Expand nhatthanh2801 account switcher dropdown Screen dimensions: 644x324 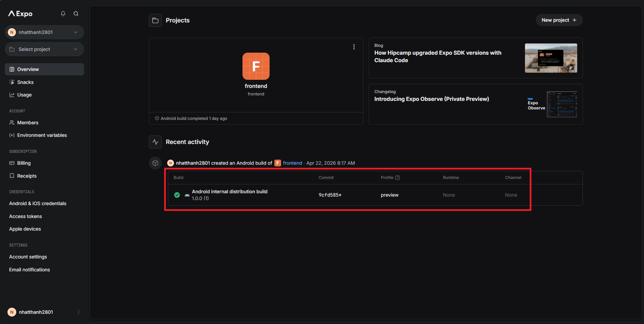click(x=44, y=32)
